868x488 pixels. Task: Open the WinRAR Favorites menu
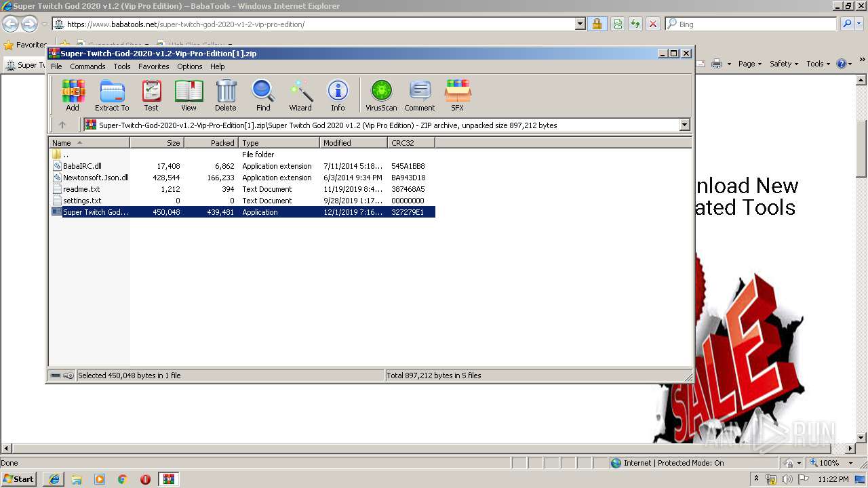pyautogui.click(x=154, y=66)
